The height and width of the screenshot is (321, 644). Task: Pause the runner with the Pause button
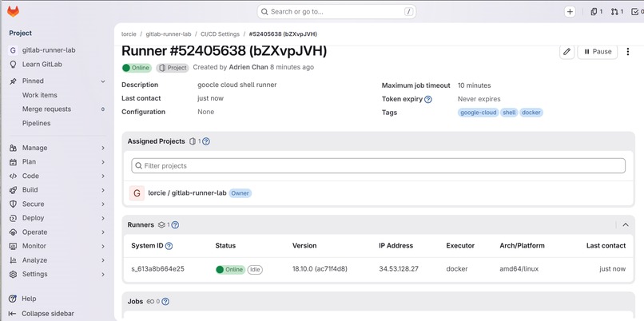point(598,52)
